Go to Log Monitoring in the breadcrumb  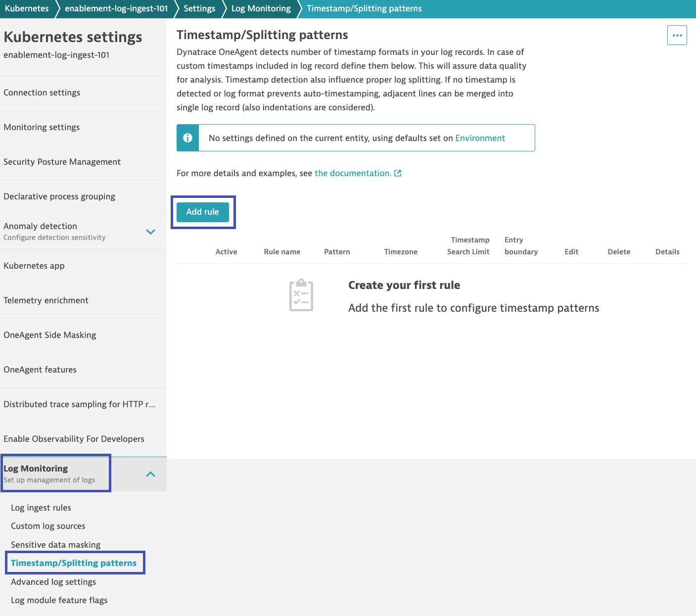(x=261, y=8)
